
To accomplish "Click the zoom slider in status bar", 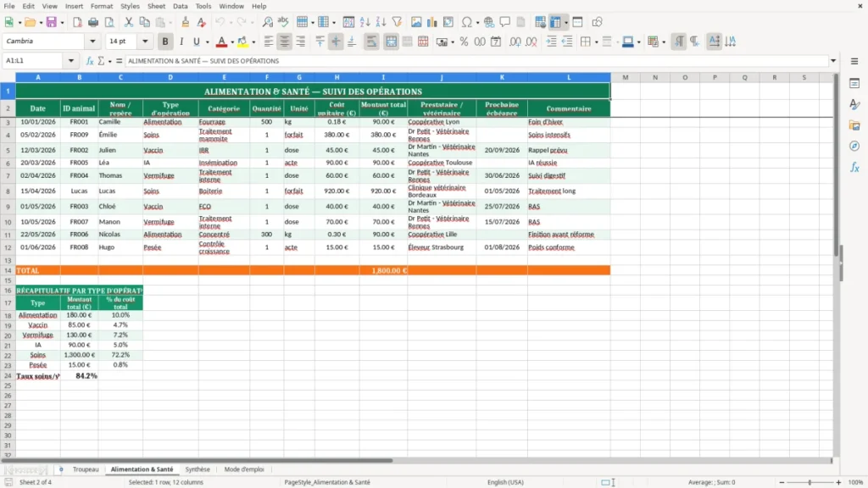I will click(x=810, y=482).
